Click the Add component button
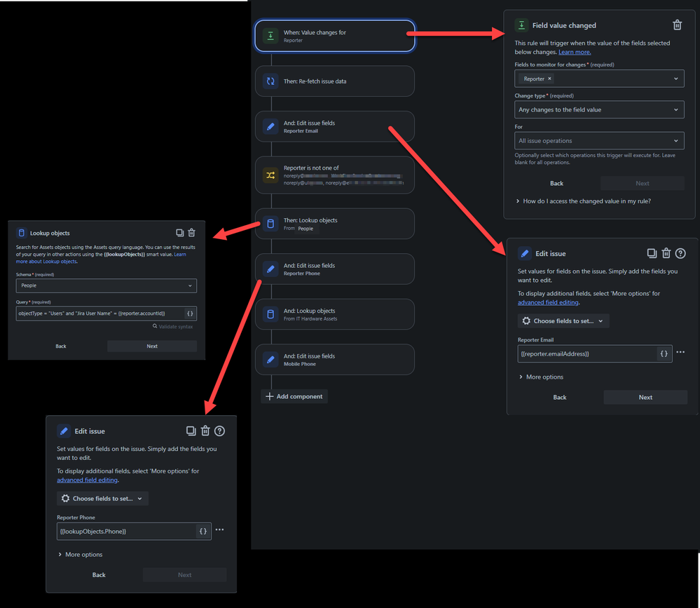 point(294,396)
